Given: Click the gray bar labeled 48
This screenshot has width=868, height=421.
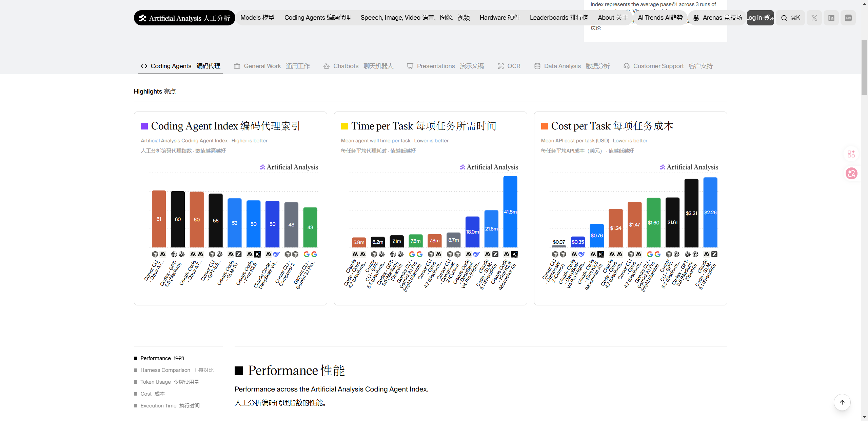Looking at the screenshot, I should pyautogui.click(x=291, y=225).
